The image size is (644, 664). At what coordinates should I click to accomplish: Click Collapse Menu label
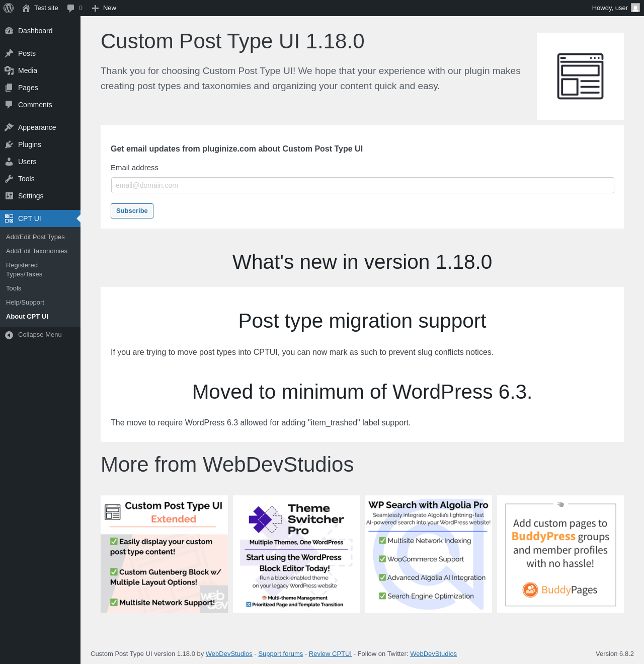click(40, 335)
